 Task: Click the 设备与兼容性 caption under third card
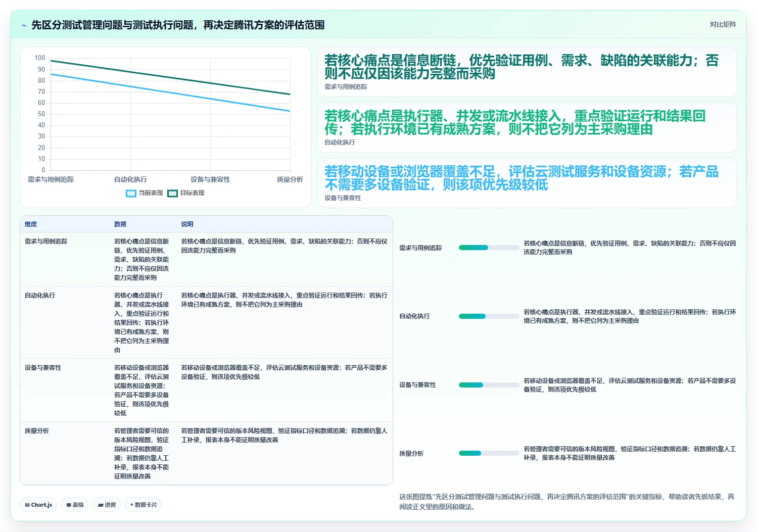click(x=343, y=198)
